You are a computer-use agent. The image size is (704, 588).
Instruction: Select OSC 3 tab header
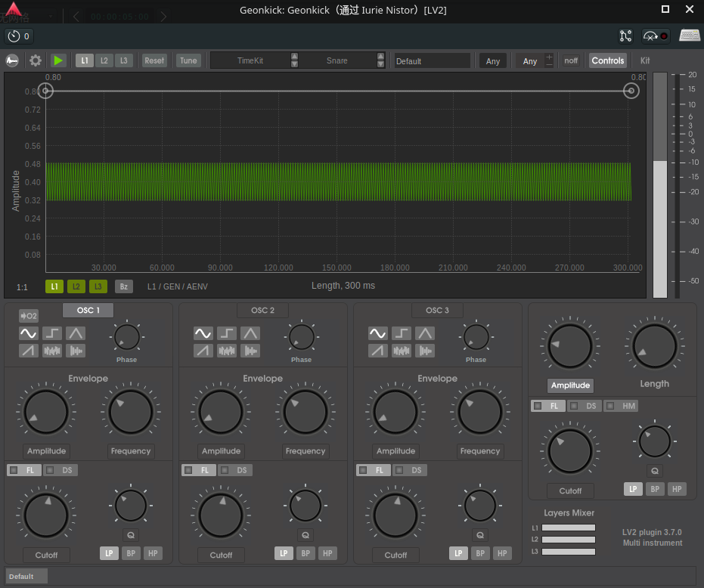click(x=437, y=310)
